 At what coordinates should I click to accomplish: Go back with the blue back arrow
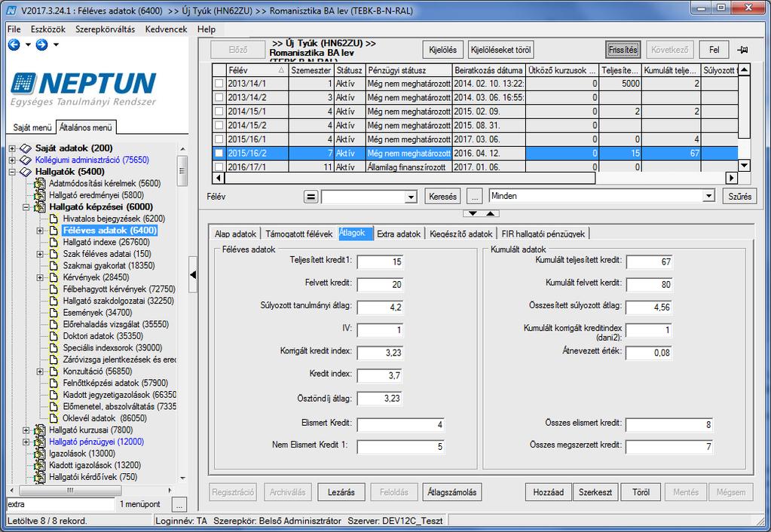14,44
